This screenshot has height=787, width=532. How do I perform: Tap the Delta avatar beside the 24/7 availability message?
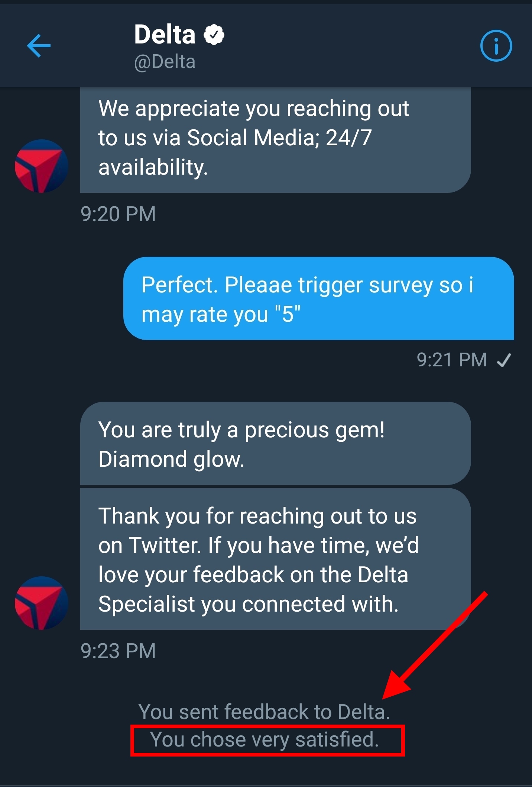tap(41, 166)
